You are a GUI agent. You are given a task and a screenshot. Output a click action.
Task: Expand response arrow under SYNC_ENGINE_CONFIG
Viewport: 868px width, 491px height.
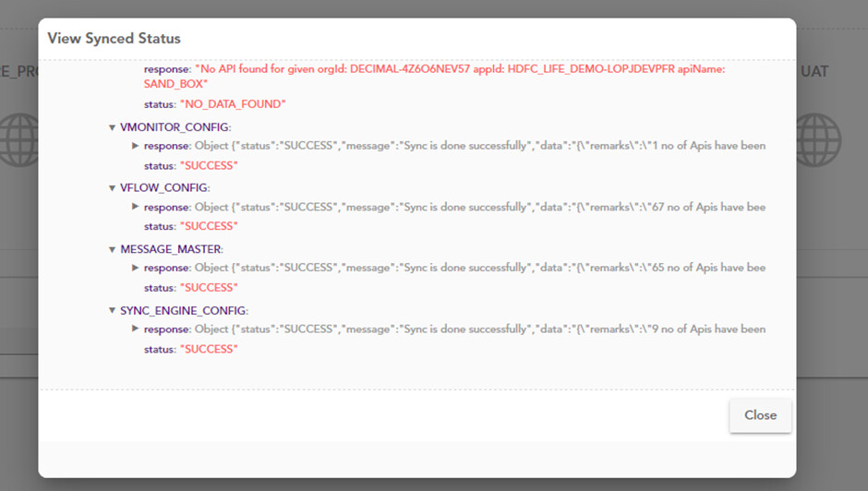coord(136,329)
